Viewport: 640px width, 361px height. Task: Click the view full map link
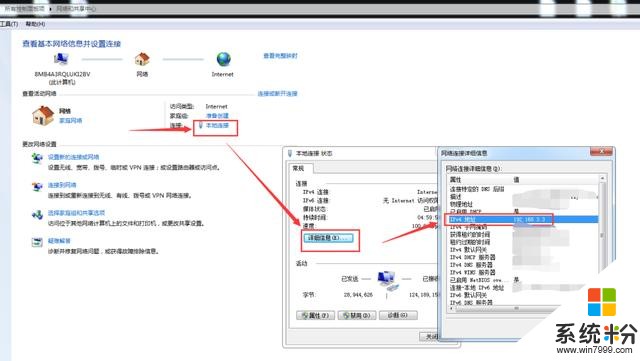click(280, 56)
